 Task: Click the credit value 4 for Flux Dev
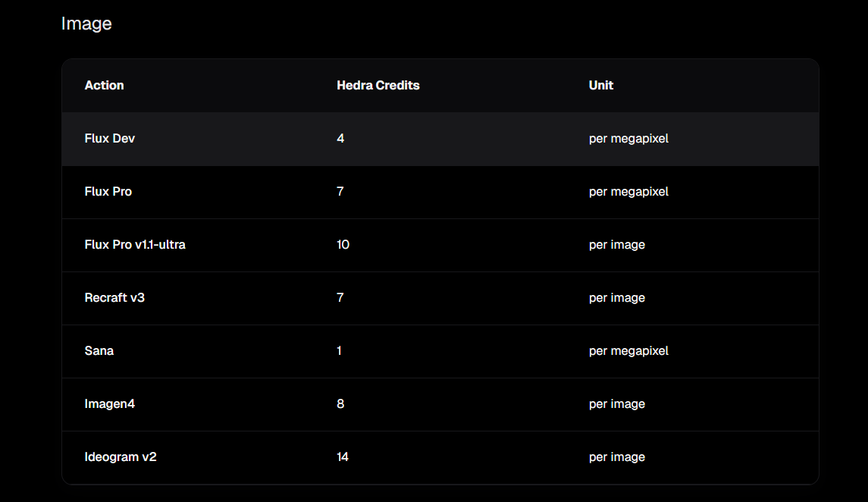(x=340, y=139)
